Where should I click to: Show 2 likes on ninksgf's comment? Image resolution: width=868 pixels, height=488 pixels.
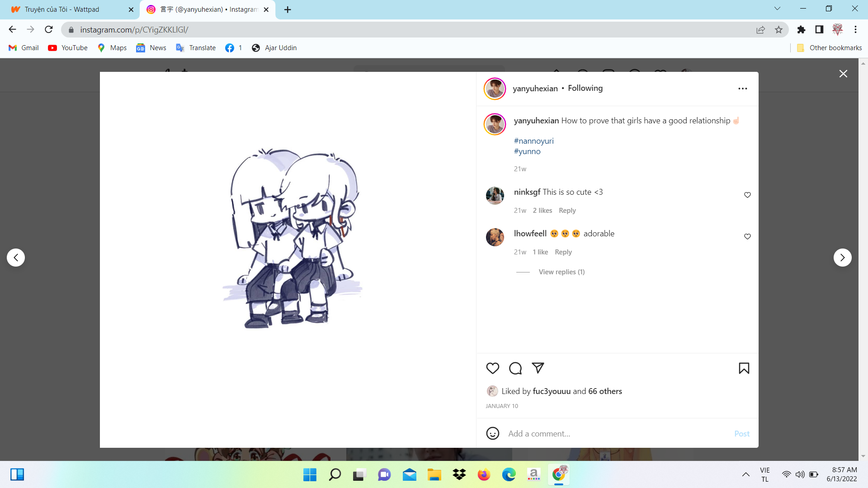click(x=542, y=211)
